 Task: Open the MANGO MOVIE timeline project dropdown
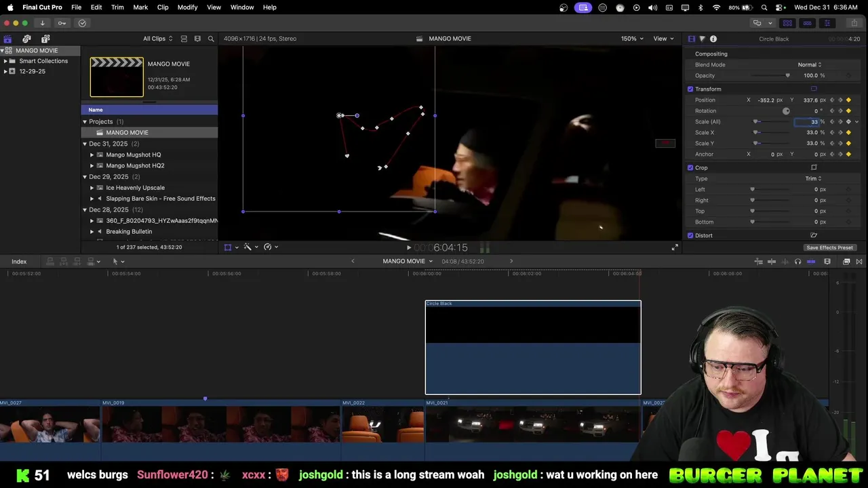coord(408,262)
